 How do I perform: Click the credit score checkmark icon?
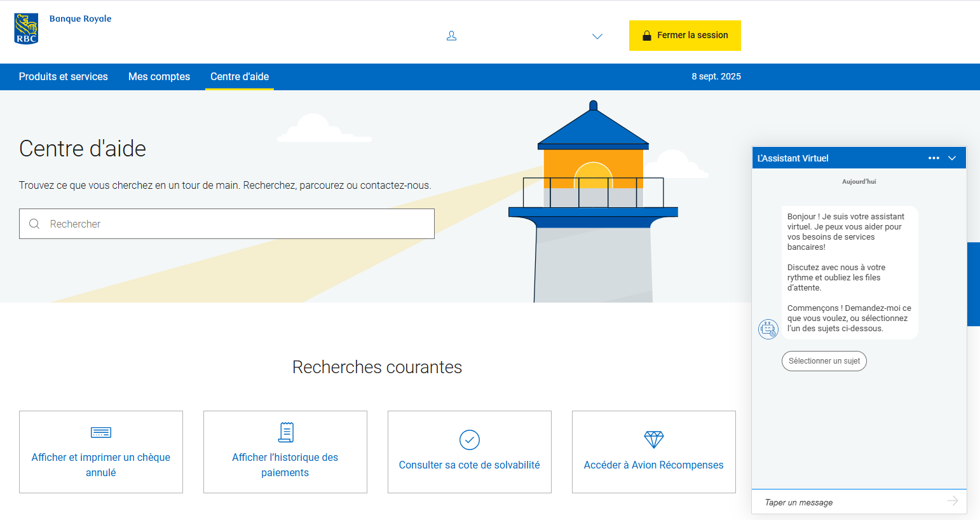pyautogui.click(x=469, y=439)
